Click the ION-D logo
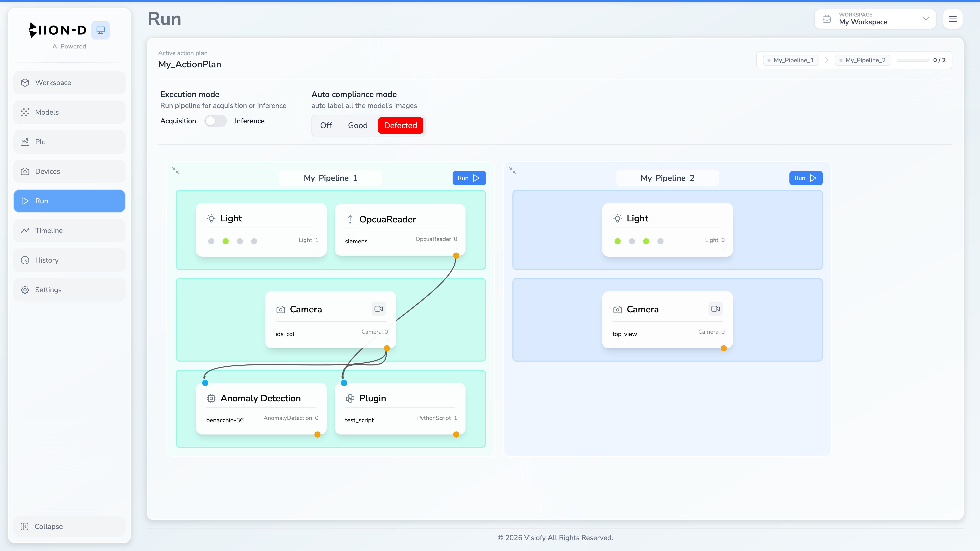The image size is (980, 551). point(58,30)
